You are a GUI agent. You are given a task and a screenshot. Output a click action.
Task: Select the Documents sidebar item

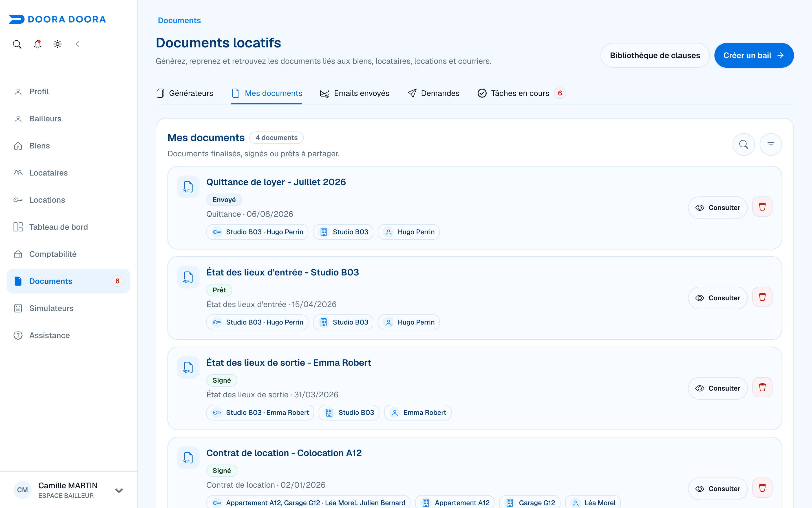(x=69, y=281)
